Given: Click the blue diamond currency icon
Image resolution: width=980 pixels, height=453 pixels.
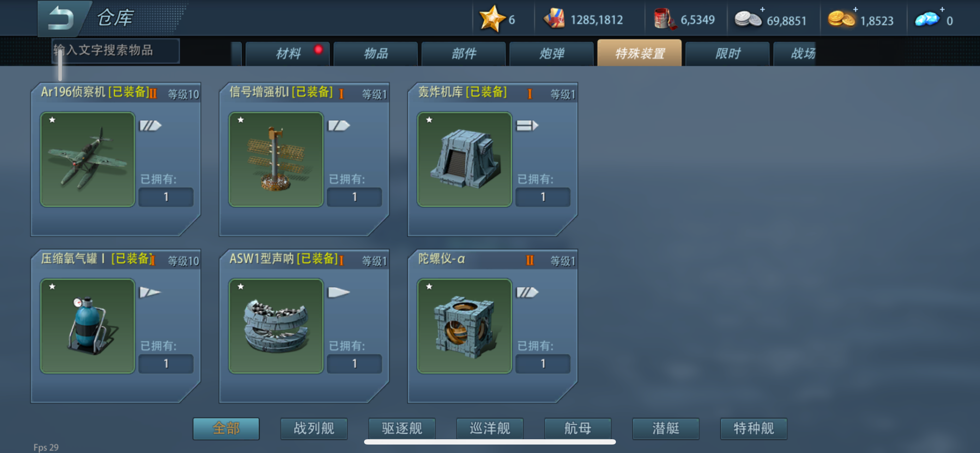Looking at the screenshot, I should click(926, 19).
